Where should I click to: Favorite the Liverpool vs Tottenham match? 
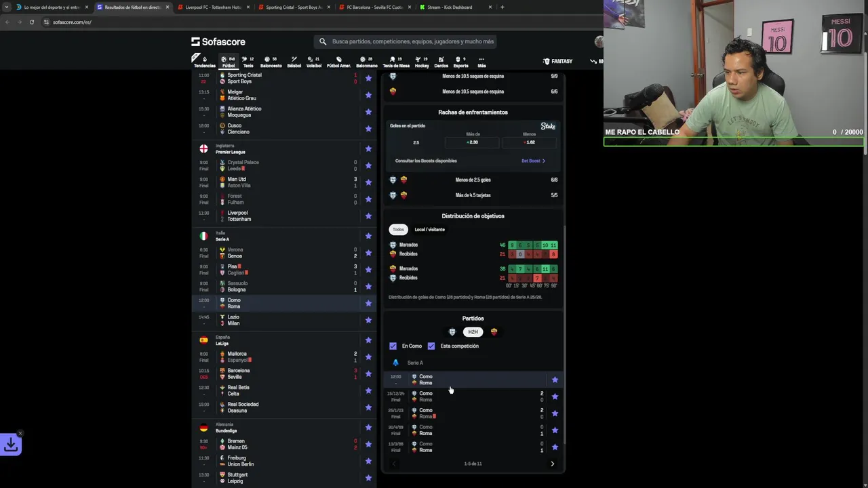(368, 216)
